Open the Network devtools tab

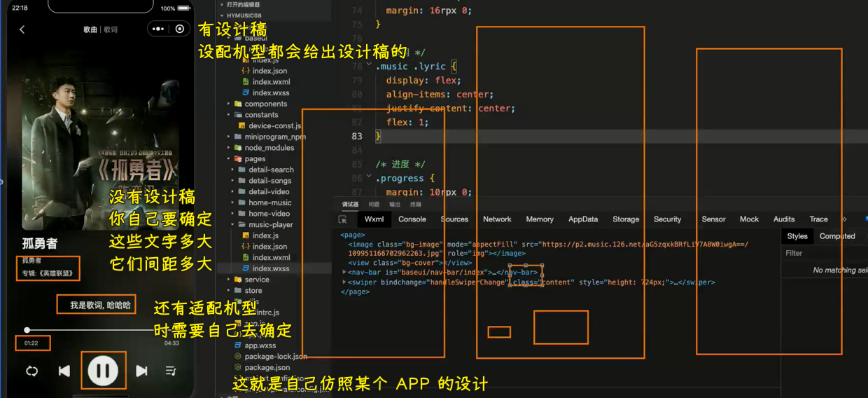pos(497,219)
